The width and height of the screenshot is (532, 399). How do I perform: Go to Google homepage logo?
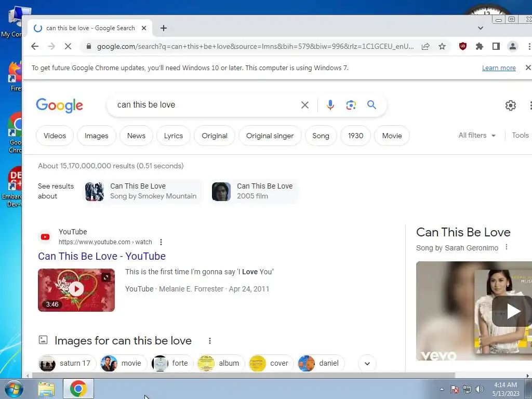tap(59, 105)
